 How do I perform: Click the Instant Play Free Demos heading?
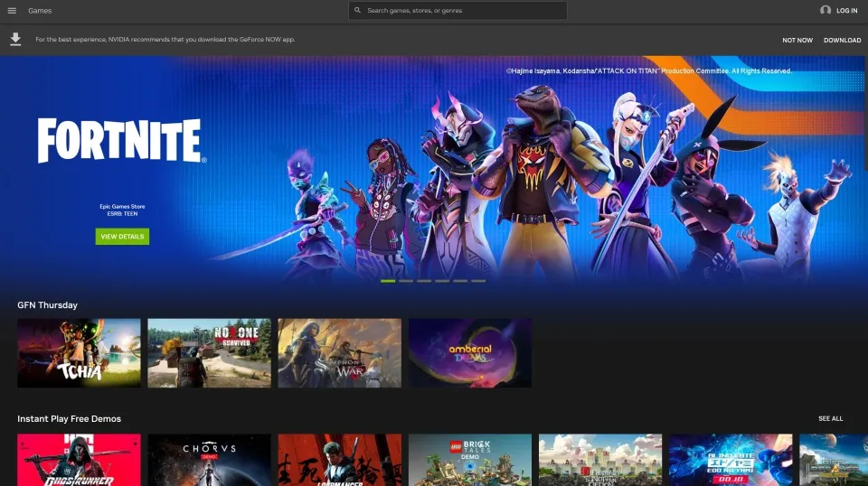click(70, 419)
